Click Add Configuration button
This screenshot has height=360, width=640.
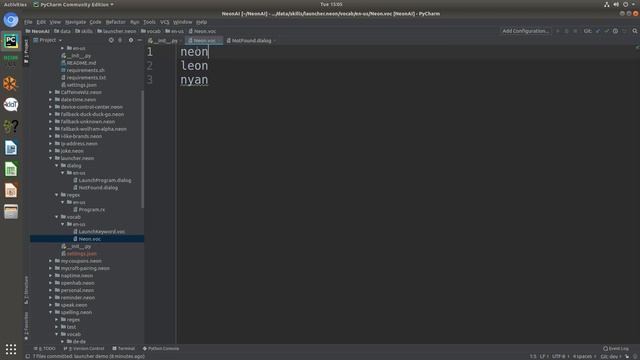click(525, 31)
